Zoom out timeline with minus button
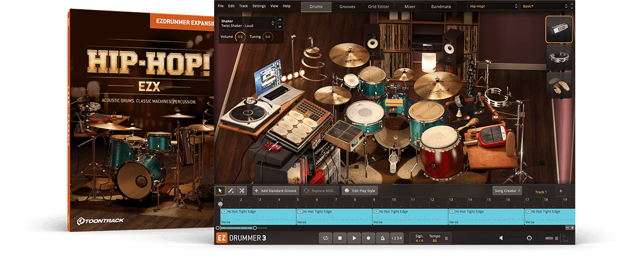Image resolution: width=644 pixels, height=262 pixels. click(x=567, y=228)
